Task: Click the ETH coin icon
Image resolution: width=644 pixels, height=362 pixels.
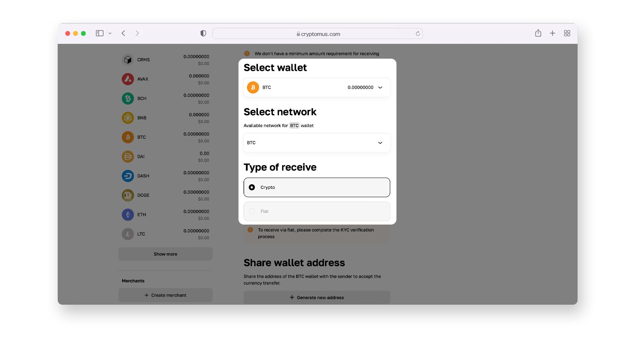Action: coord(127,215)
